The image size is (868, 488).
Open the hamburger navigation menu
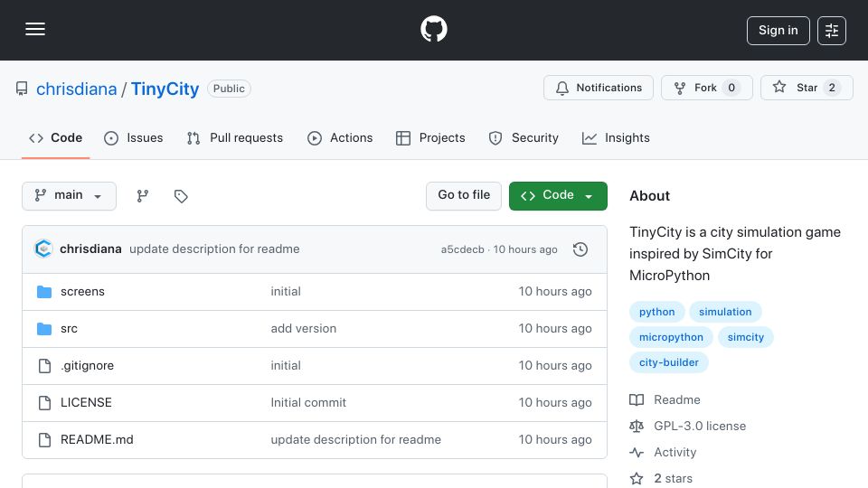pos(35,29)
